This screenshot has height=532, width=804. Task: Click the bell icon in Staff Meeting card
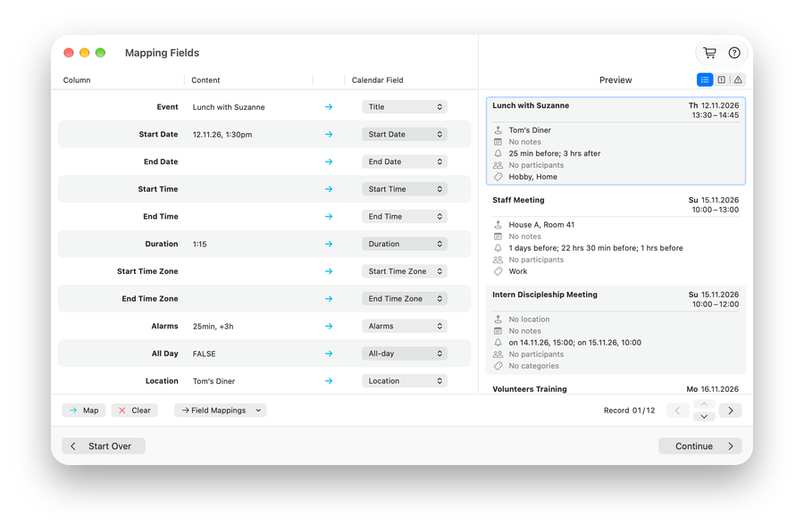[498, 248]
